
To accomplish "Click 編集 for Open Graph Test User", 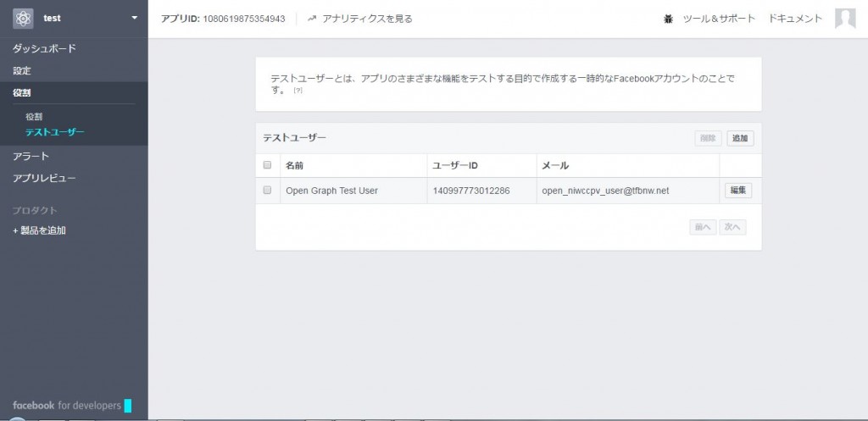I will coord(738,191).
